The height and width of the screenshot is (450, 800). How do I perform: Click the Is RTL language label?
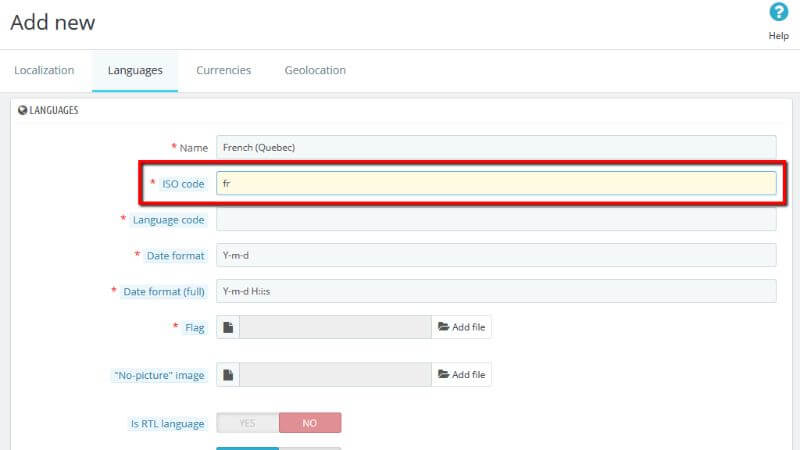point(167,423)
